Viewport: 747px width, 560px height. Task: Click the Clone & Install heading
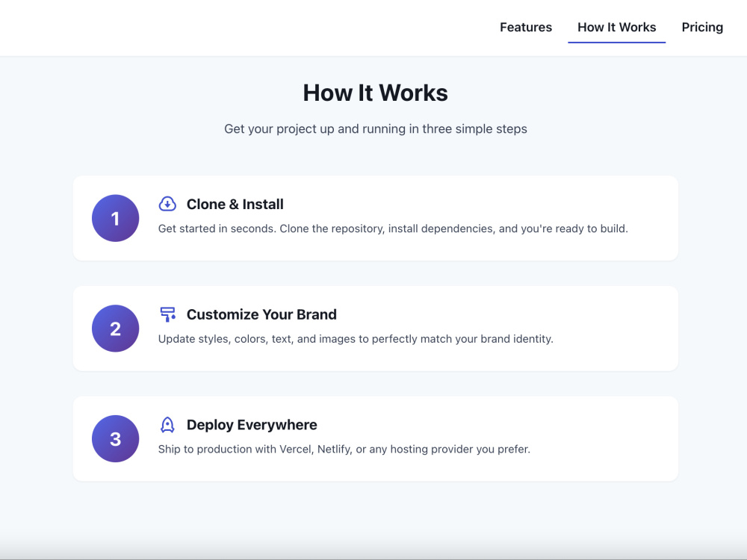coord(235,205)
